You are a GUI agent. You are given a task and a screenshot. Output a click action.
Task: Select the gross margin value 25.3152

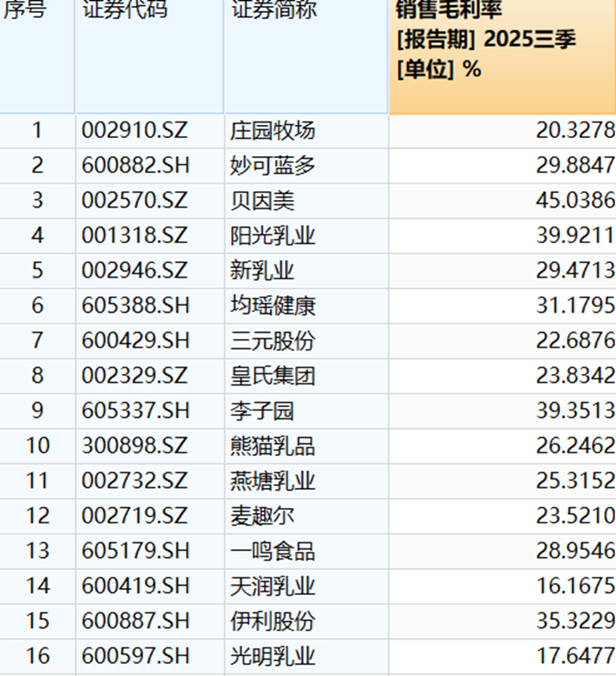(576, 480)
